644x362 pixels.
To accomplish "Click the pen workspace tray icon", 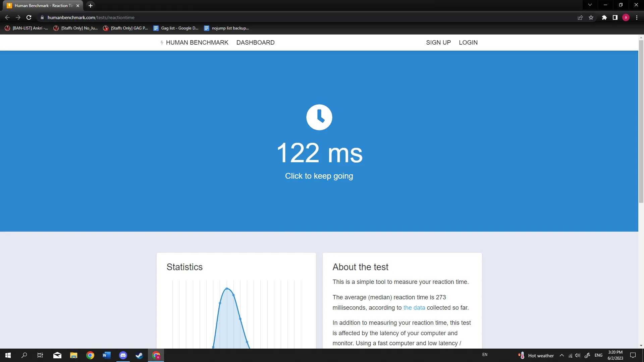I will pos(587,355).
